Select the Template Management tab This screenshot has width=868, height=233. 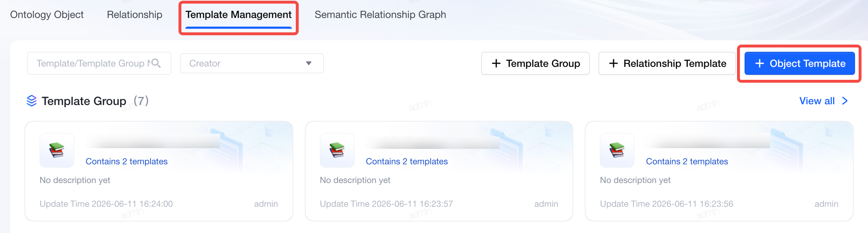(239, 15)
